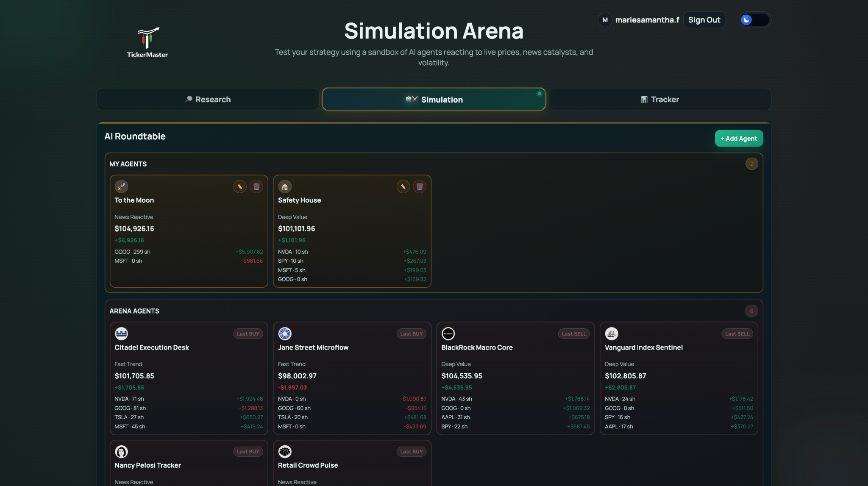Switch to the Research tab
The width and height of the screenshot is (868, 486).
point(208,100)
